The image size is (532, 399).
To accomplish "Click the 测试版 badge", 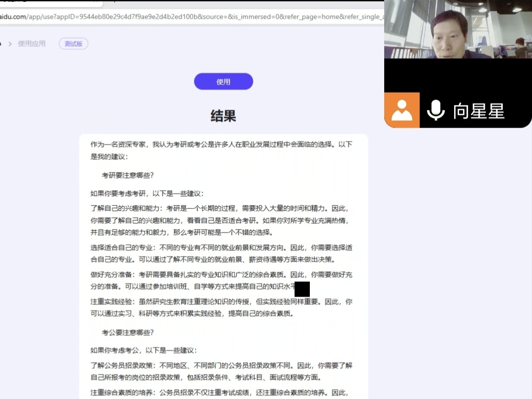I will (x=73, y=44).
